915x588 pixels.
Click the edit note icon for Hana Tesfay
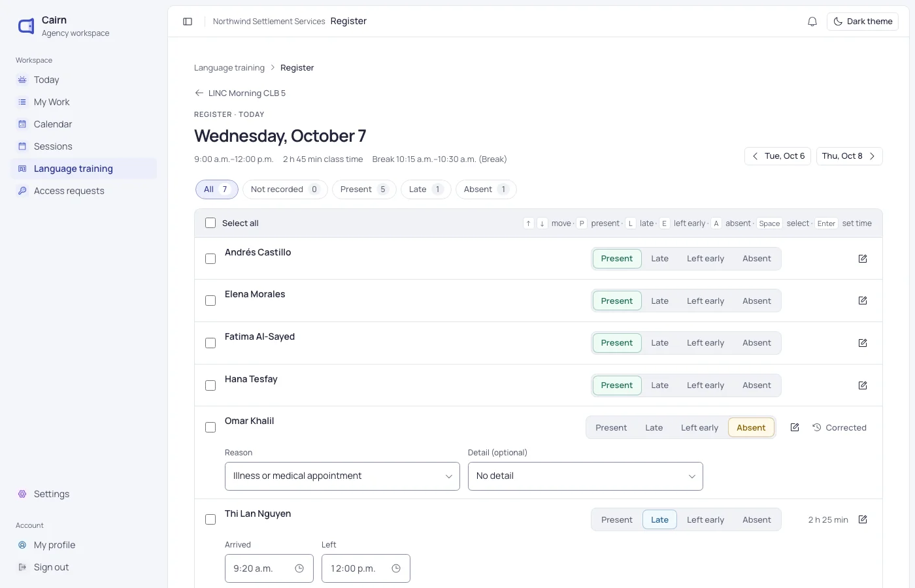tap(863, 385)
